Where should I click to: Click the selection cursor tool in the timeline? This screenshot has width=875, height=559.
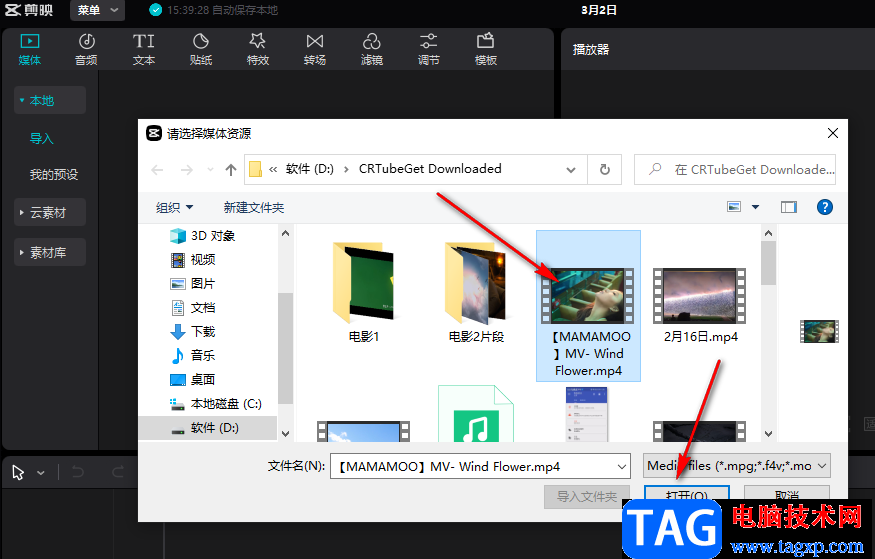(18, 473)
